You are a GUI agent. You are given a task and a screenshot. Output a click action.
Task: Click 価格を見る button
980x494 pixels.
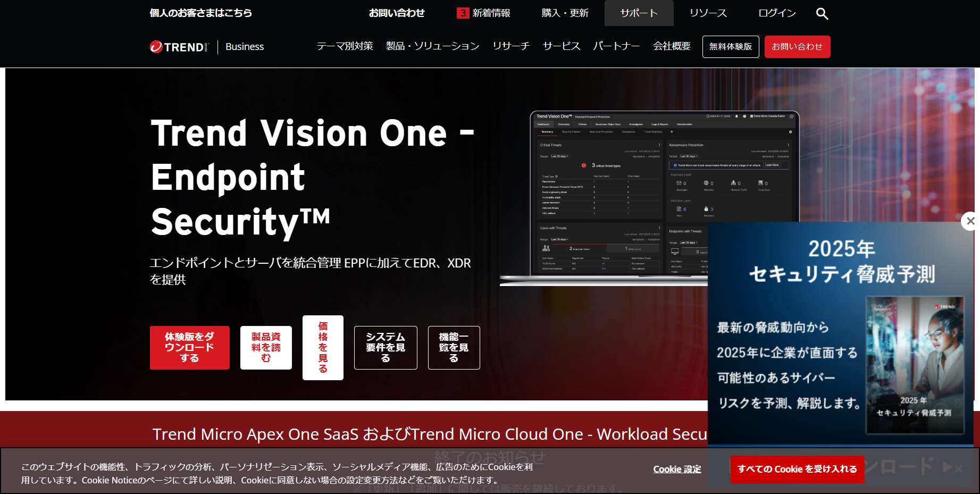323,348
